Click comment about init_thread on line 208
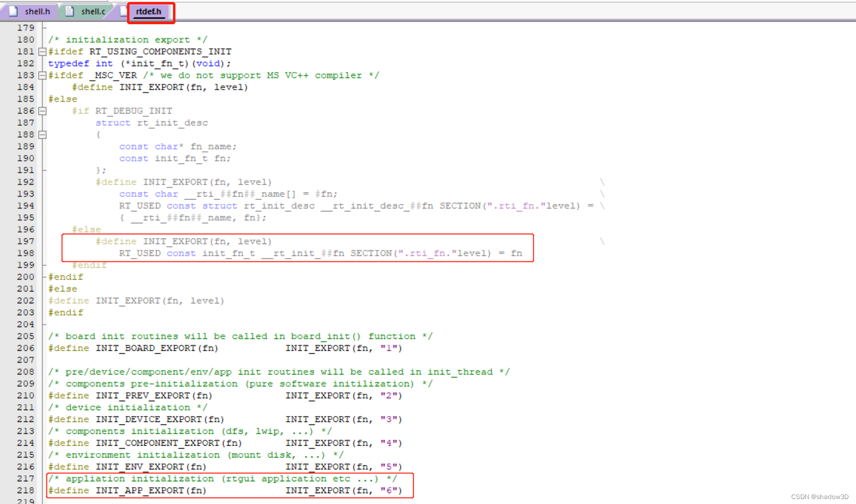 [279, 372]
